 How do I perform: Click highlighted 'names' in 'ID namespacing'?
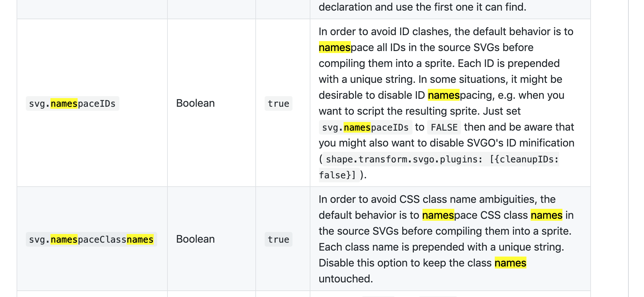444,95
